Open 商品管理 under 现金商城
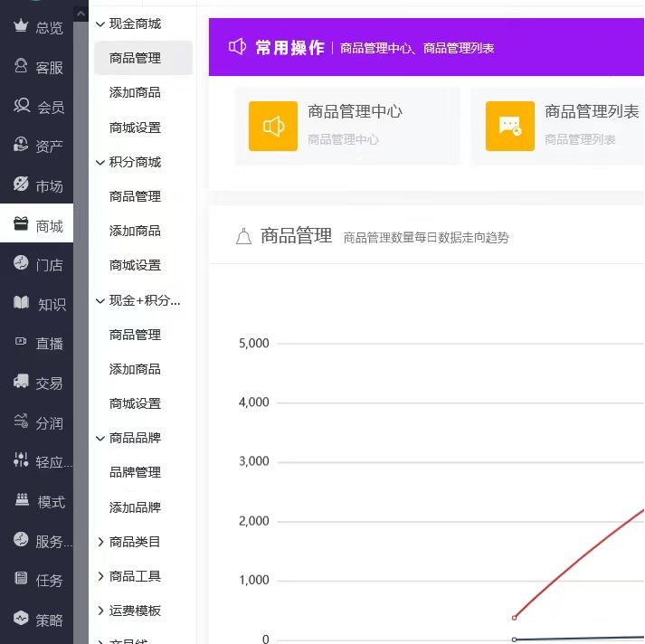The height and width of the screenshot is (644, 645). click(143, 58)
